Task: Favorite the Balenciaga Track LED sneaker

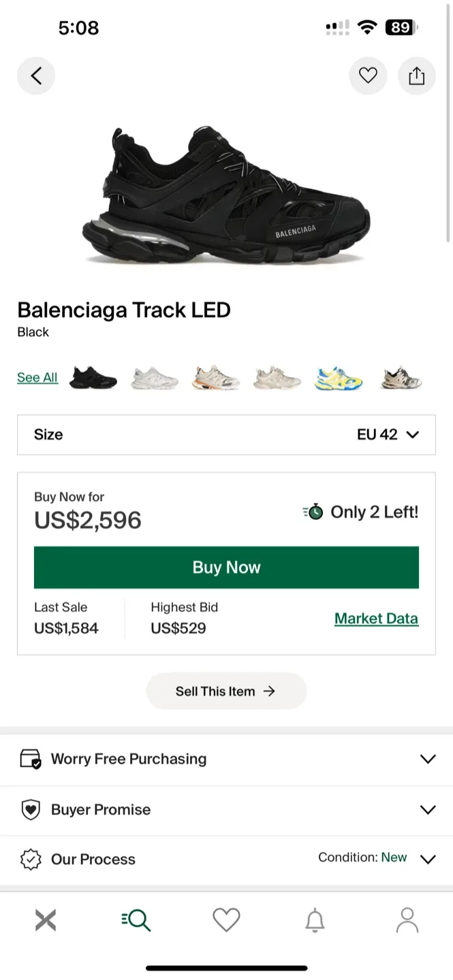Action: click(368, 76)
